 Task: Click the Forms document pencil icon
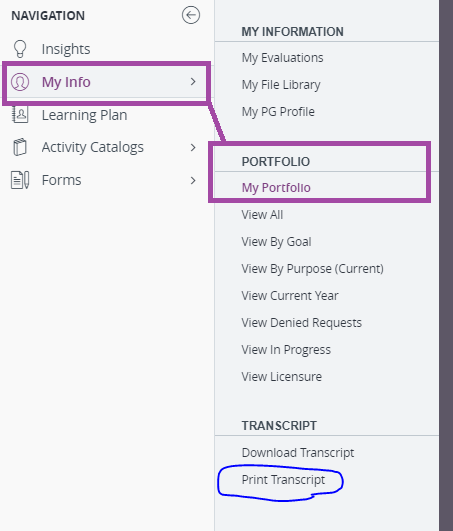tap(20, 180)
